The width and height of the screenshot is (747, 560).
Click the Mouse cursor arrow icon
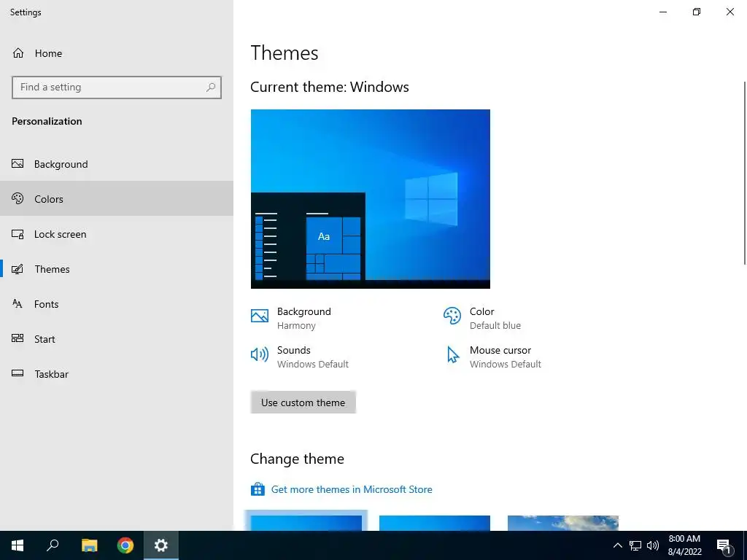(x=452, y=355)
